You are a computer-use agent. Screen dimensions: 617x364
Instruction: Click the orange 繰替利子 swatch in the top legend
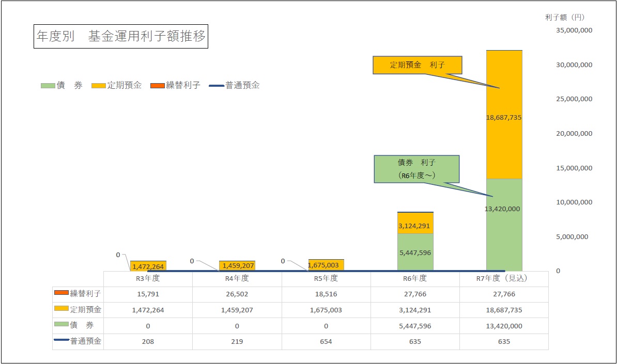point(158,86)
